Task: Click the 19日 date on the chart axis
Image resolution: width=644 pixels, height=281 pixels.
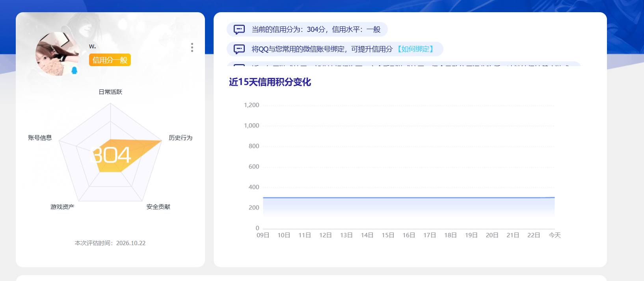Action: tap(471, 235)
